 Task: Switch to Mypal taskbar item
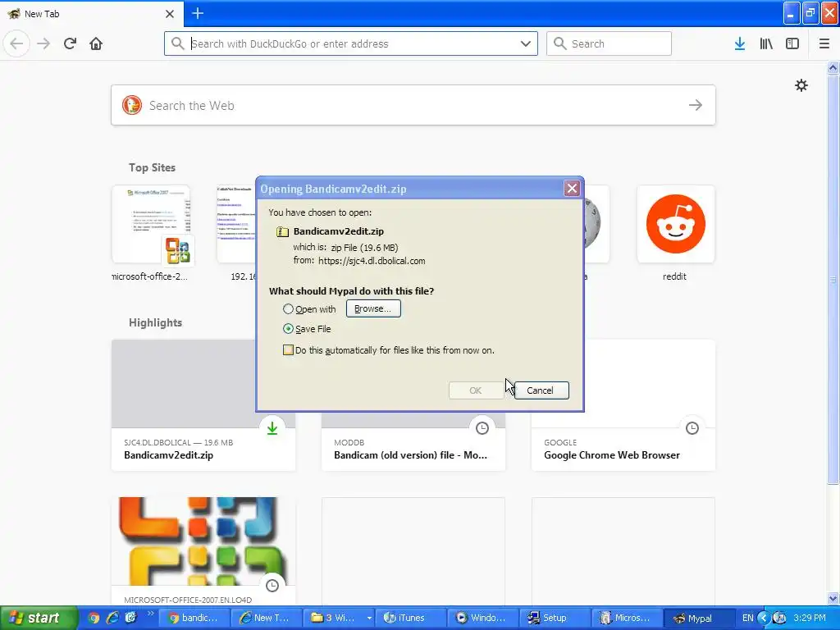[697, 618]
